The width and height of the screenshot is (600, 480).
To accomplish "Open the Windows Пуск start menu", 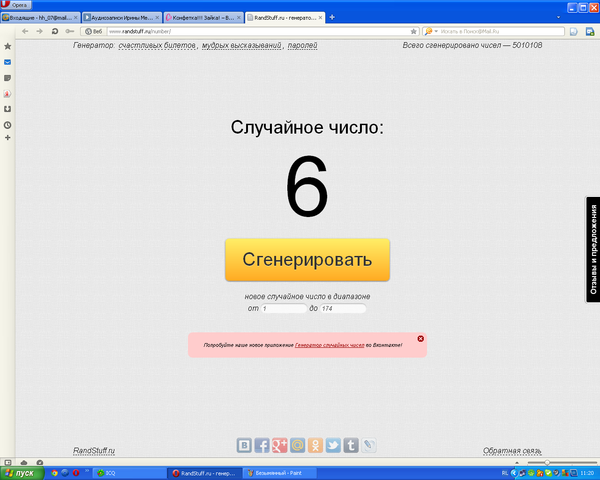I will click(x=22, y=472).
